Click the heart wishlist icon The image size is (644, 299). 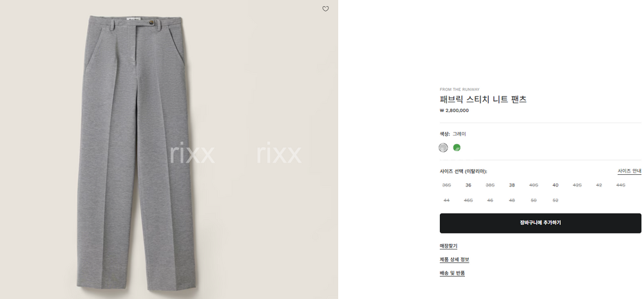click(x=325, y=9)
